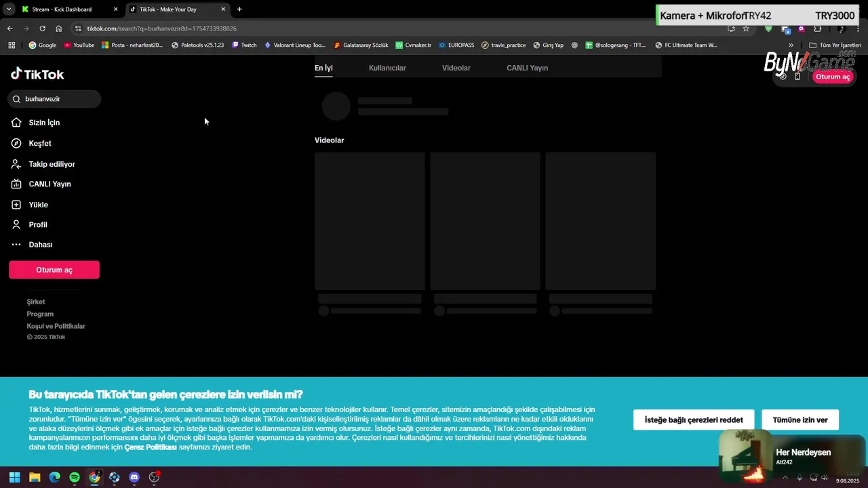This screenshot has width=868, height=488.
Task: Click the Keşfet compass icon
Action: pos(16,143)
